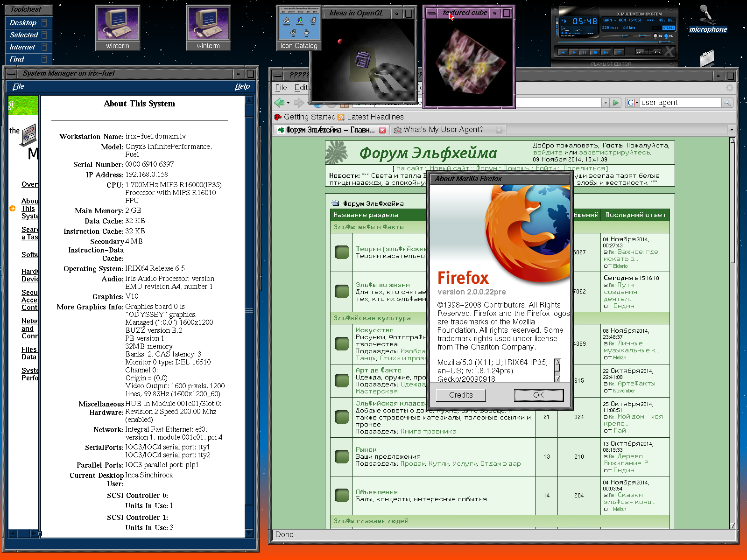
Task: Open Toolchest Desktop menu
Action: coord(28,22)
